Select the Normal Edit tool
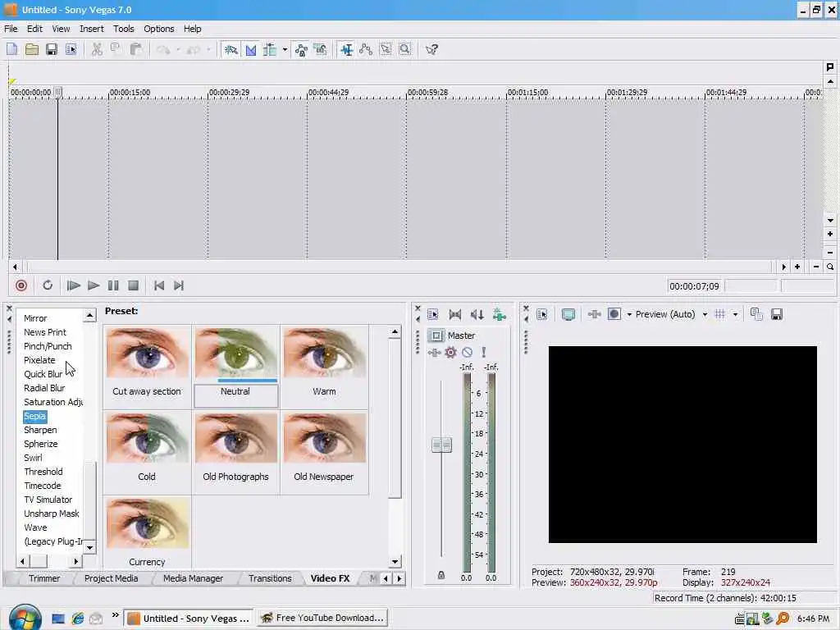Screen dimensions: 840x630 tap(347, 50)
